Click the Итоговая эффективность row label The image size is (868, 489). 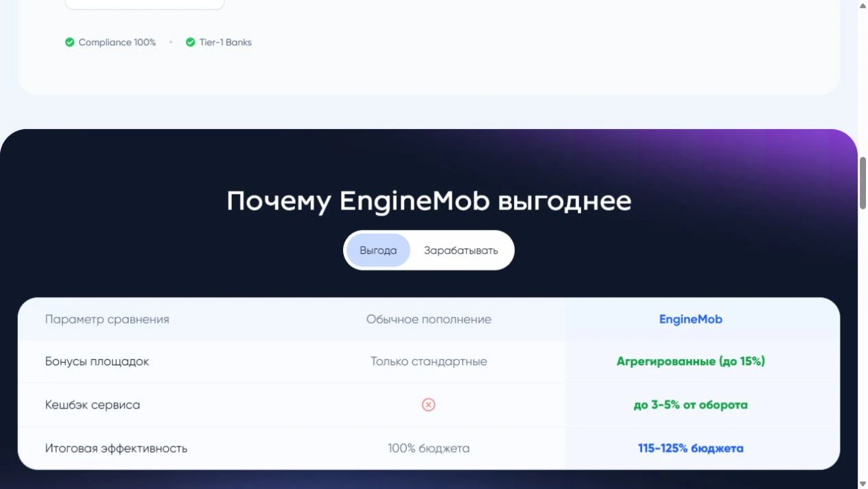(x=116, y=448)
